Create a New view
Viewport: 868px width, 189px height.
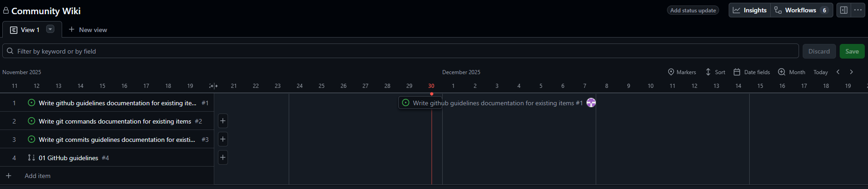click(x=88, y=30)
